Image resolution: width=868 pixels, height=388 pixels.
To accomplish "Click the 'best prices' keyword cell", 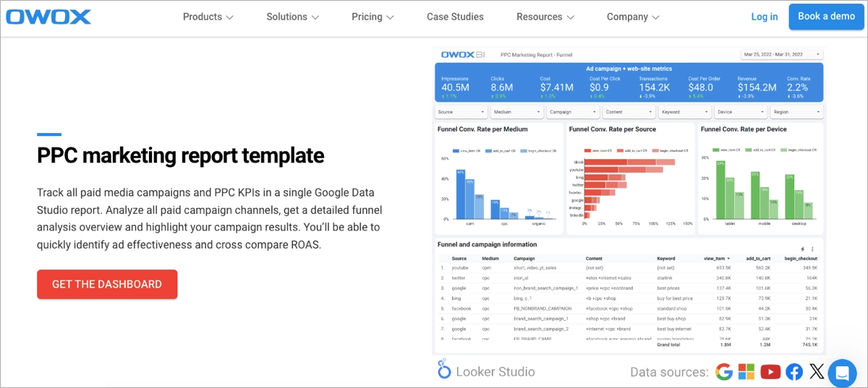I will [x=669, y=288].
